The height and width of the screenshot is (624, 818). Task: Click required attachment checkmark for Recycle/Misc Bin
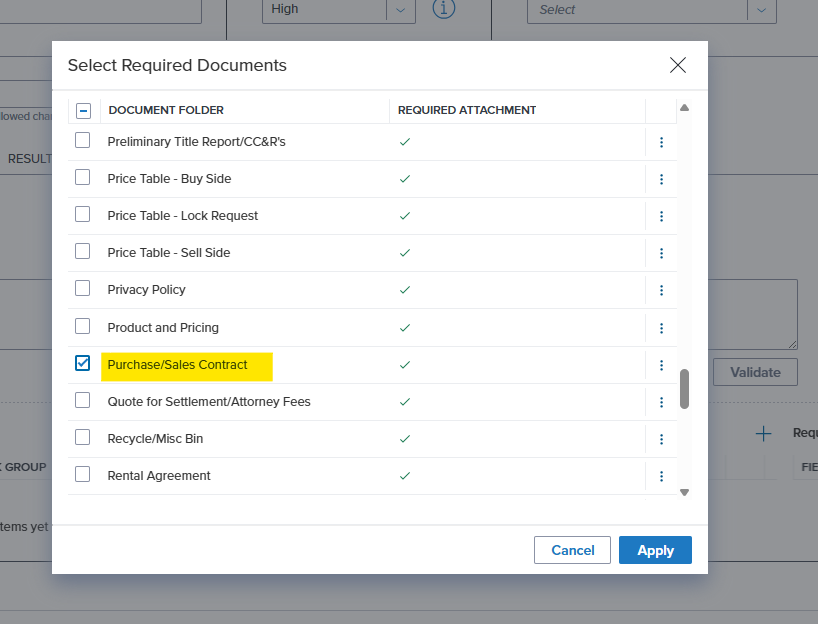[405, 439]
